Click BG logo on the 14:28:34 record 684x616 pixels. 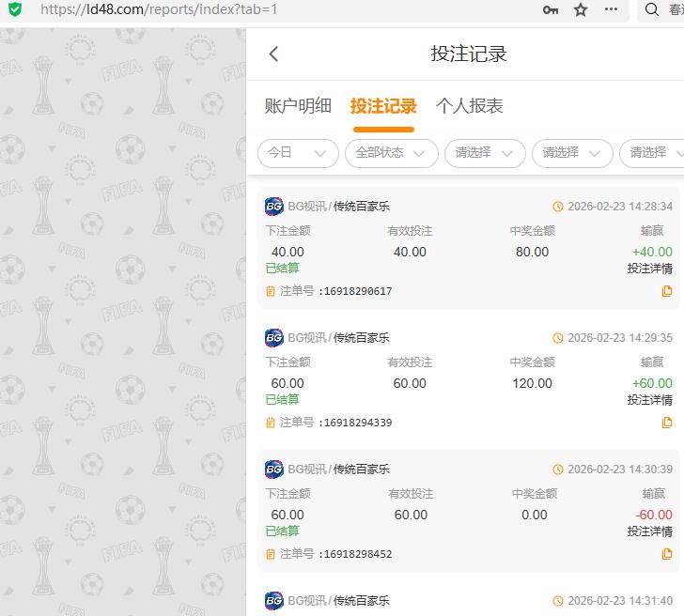click(x=274, y=207)
